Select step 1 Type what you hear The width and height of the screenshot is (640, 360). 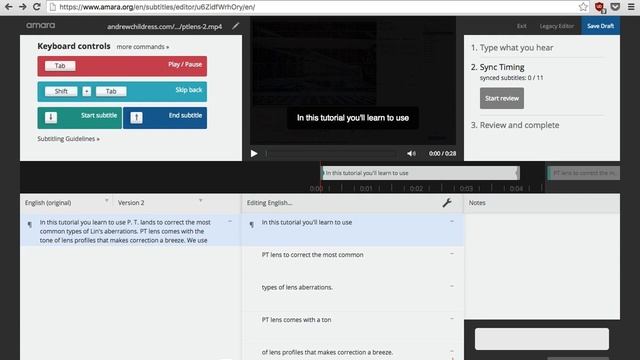pos(512,48)
